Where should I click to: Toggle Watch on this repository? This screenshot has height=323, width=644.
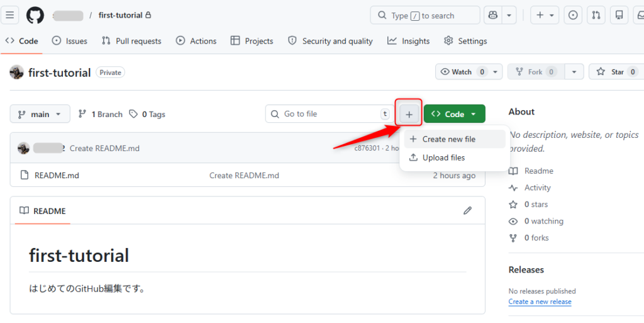[x=462, y=72]
